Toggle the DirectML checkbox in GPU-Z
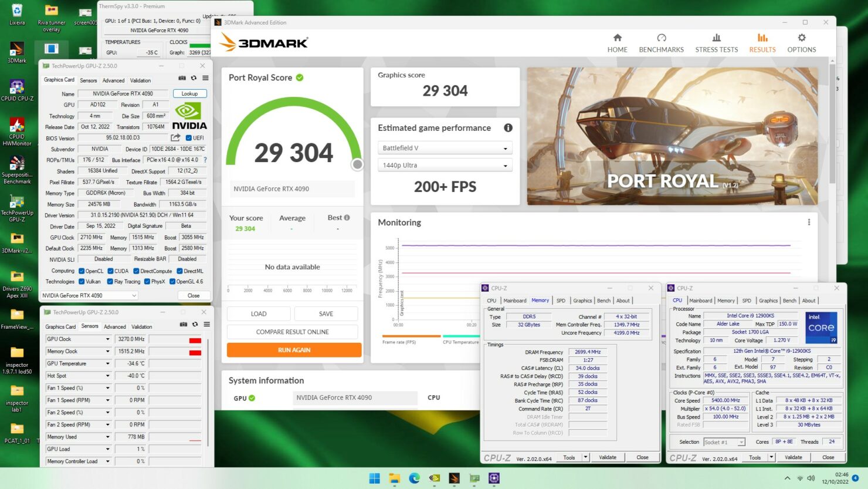The width and height of the screenshot is (868, 489). [x=179, y=271]
